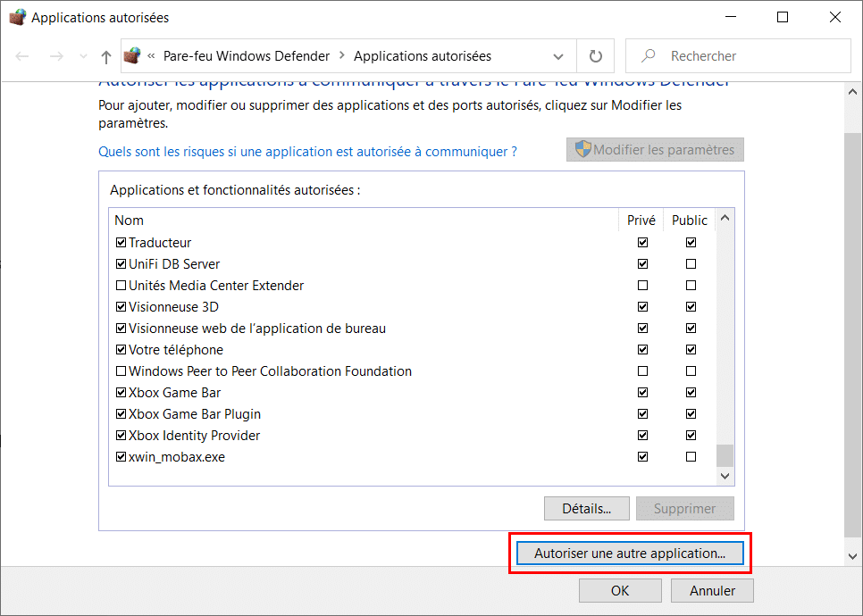Image resolution: width=863 pixels, height=616 pixels.
Task: Click the application list scroll up arrow
Action: 725,218
